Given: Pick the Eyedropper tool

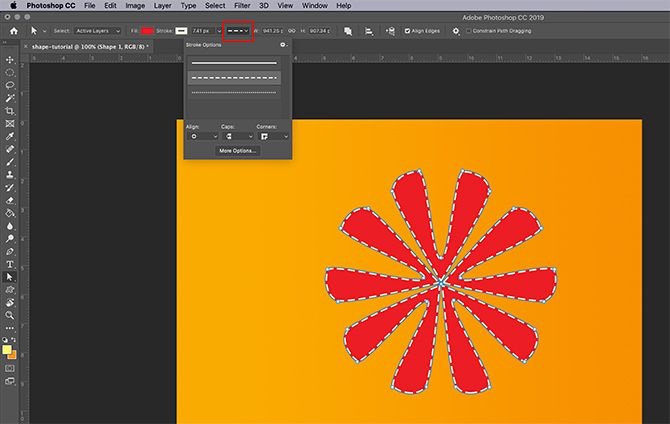Looking at the screenshot, I should 10,135.
